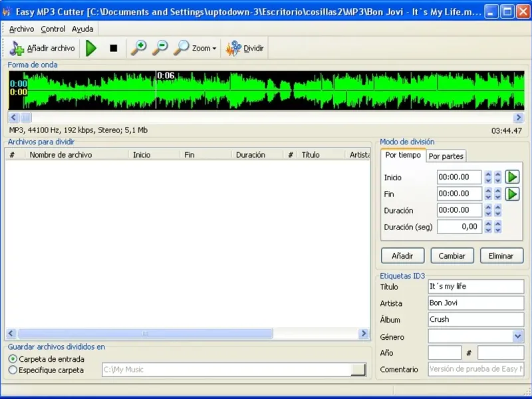Click the zoom in magnifier icon
The image size is (532, 399).
[138, 48]
